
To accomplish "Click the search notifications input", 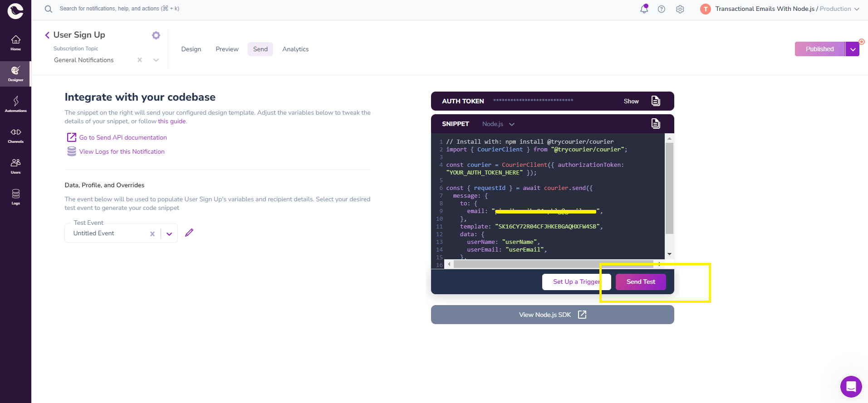I will [119, 9].
